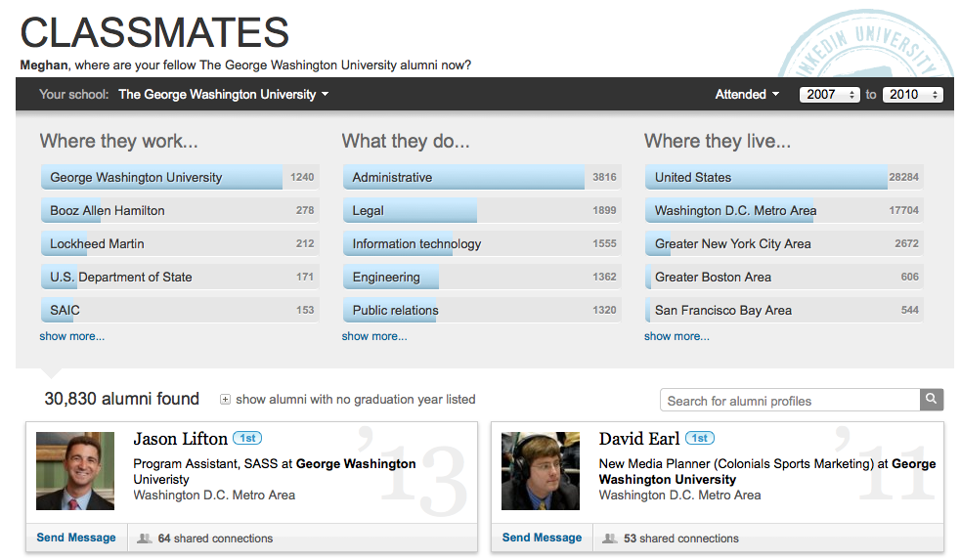Open Jason Lifton's profile name link
Screen dimensions: 960x560
tap(180, 439)
